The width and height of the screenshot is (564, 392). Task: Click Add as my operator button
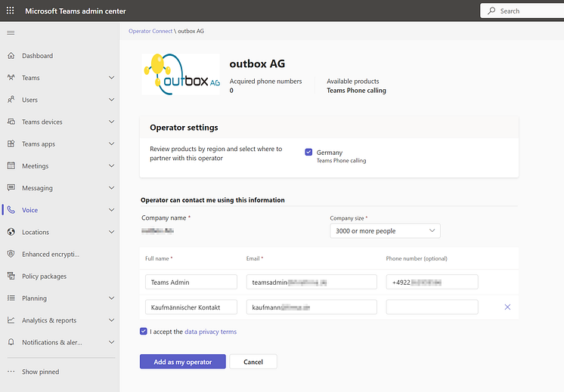(x=183, y=362)
